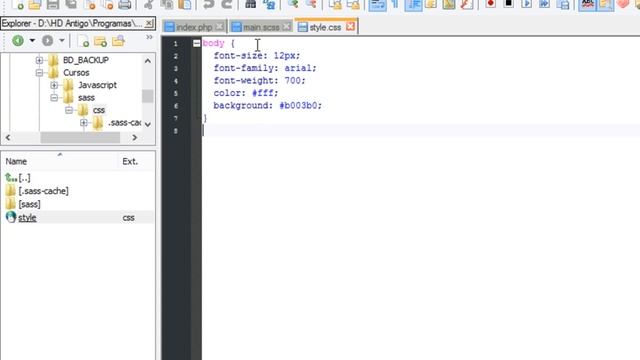Open the forward-history dropdown arrow
Viewport: 640px width, 360px height.
pos(62,41)
